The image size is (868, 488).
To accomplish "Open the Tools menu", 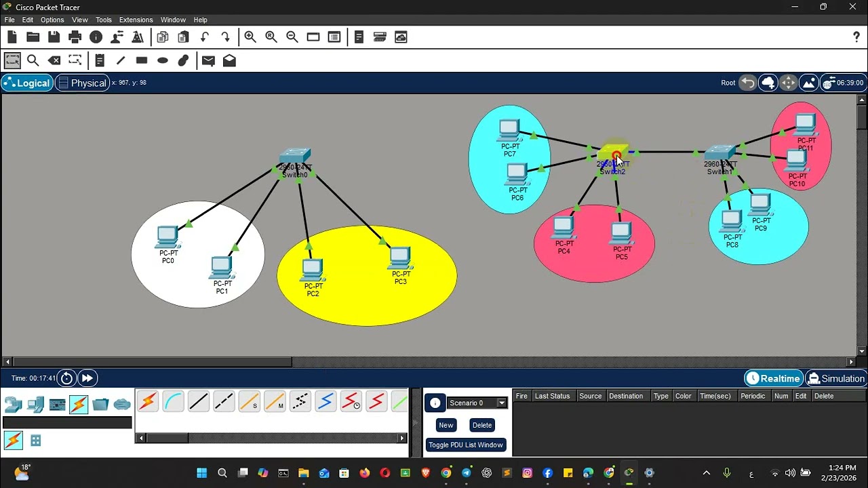I will click(104, 20).
